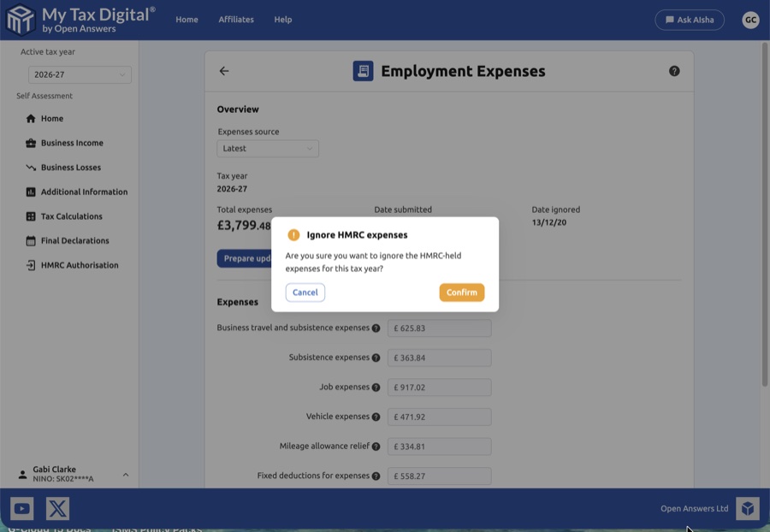Click the Open Answers cube logo in footer
770x532 pixels.
(x=747, y=509)
